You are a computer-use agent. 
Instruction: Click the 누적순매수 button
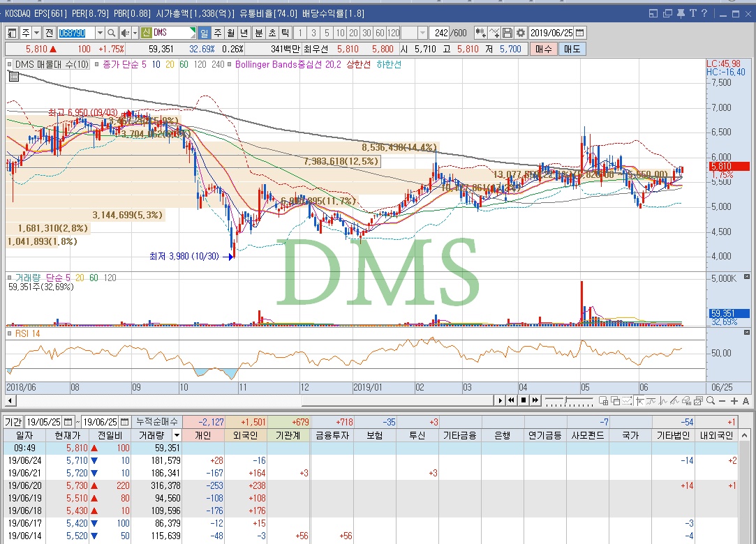coord(156,422)
